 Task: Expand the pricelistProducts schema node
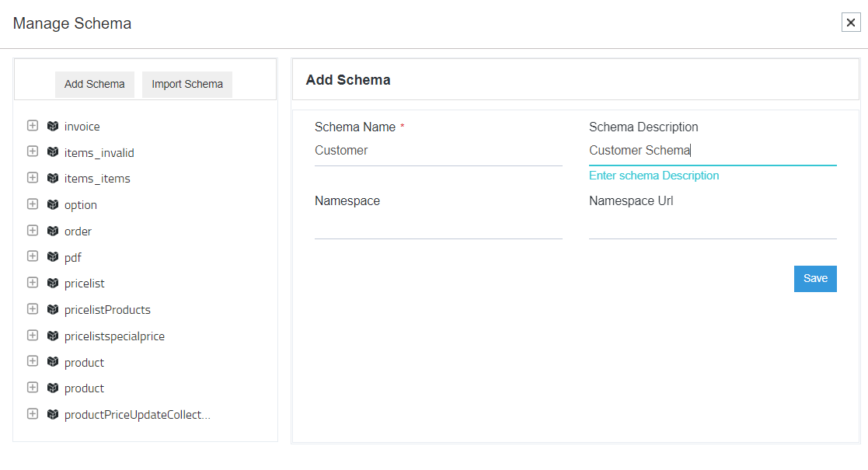point(33,309)
